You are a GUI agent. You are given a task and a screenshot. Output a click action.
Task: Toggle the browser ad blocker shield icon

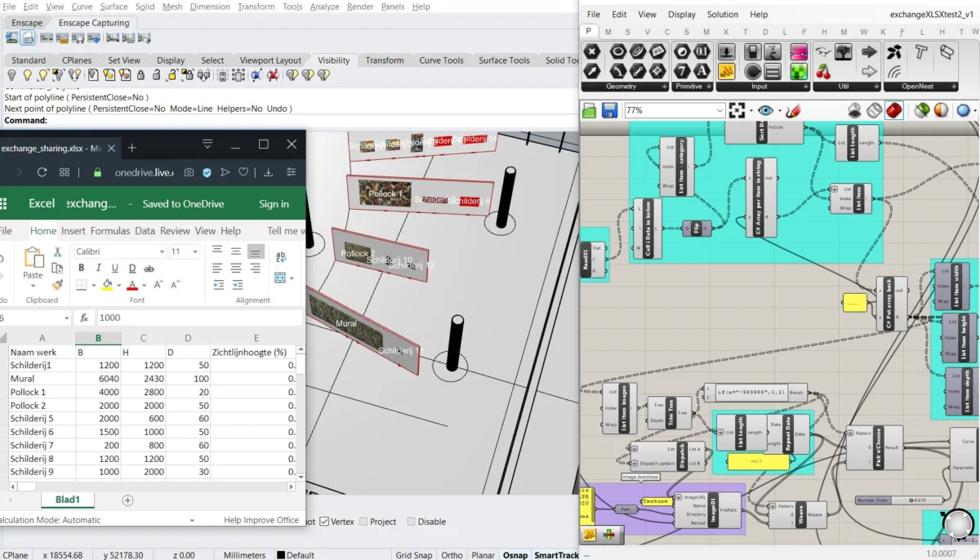click(x=207, y=172)
